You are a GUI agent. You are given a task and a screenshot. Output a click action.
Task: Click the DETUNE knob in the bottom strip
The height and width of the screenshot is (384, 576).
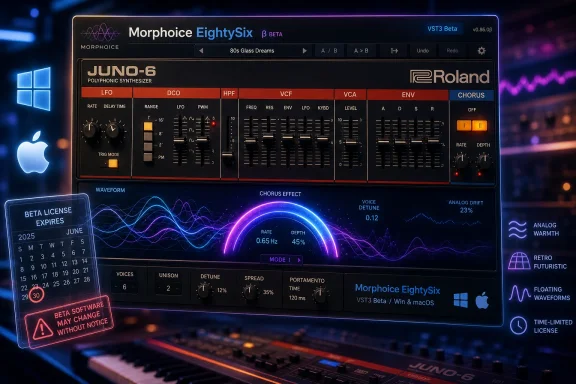click(x=204, y=291)
